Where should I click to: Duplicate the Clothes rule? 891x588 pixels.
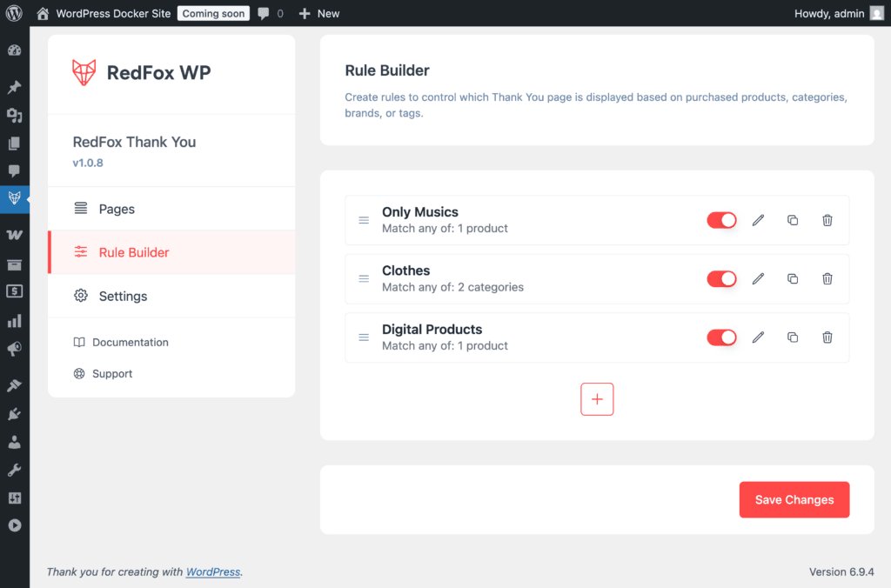point(793,279)
